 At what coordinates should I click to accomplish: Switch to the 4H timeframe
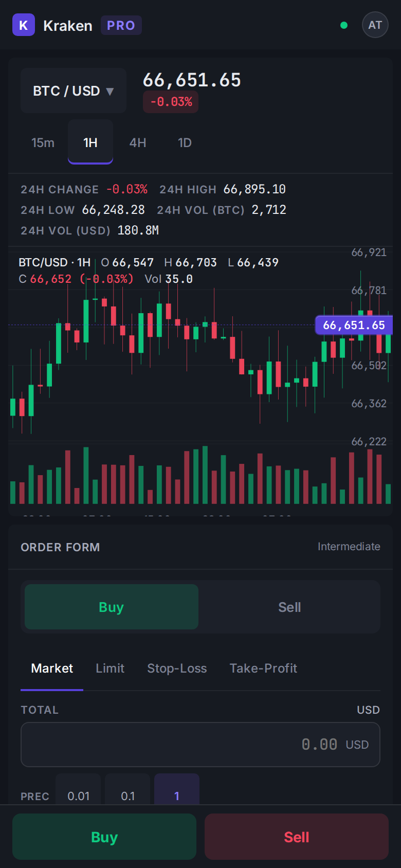138,143
